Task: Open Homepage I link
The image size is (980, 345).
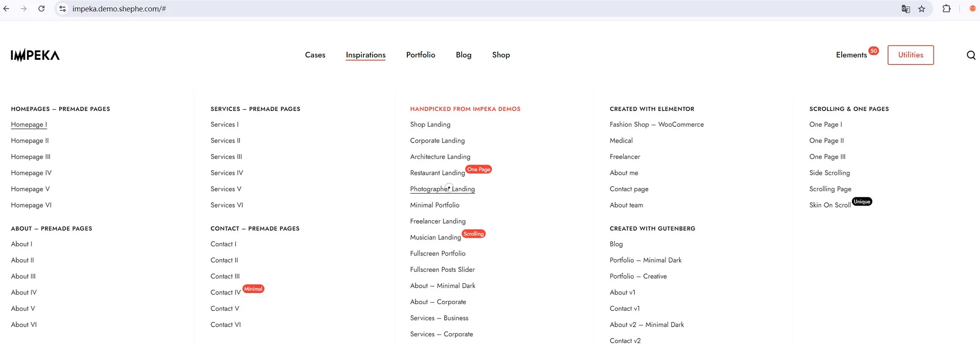Action: coord(29,125)
